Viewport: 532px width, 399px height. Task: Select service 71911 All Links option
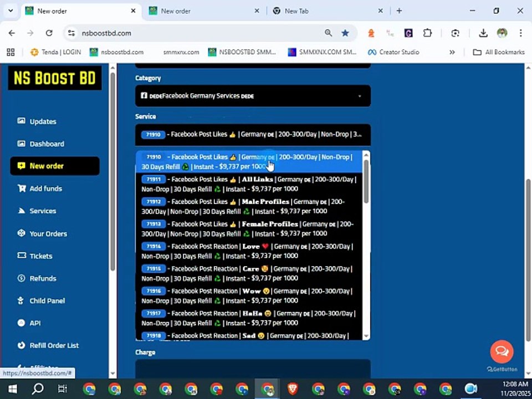pos(249,184)
